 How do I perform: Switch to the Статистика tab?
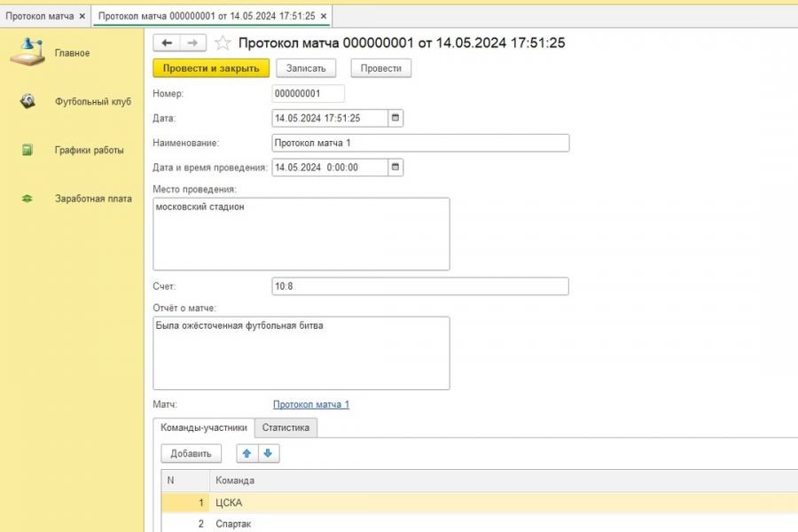[286, 427]
